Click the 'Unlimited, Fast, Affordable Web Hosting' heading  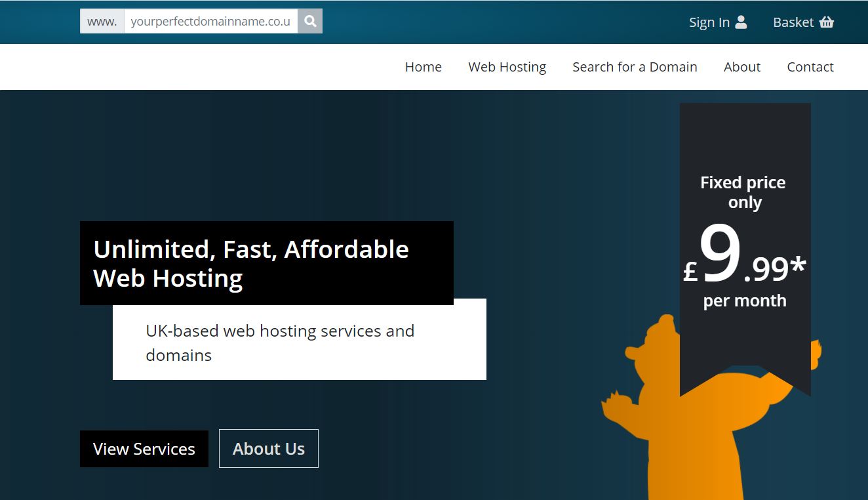point(251,264)
